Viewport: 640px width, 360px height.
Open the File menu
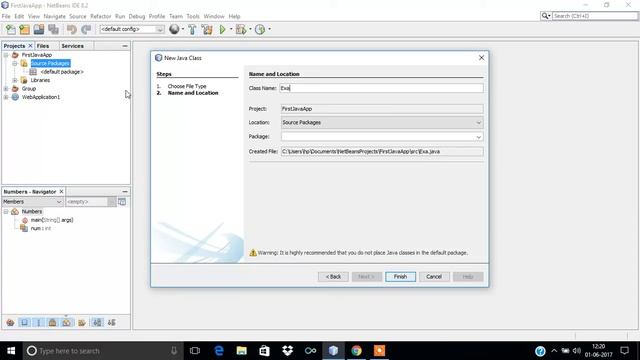6,16
